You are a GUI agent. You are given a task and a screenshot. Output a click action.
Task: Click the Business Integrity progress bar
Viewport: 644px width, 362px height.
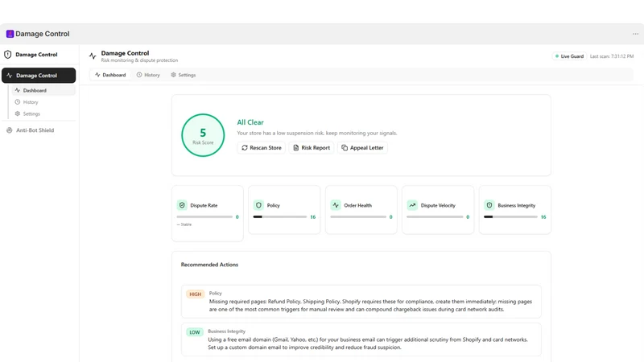510,216
